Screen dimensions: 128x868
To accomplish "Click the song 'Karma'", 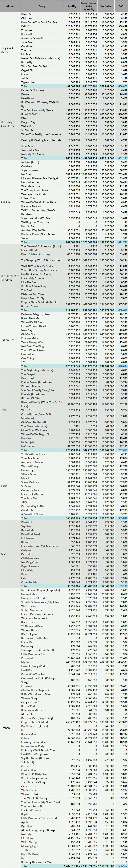I will 25,94.
